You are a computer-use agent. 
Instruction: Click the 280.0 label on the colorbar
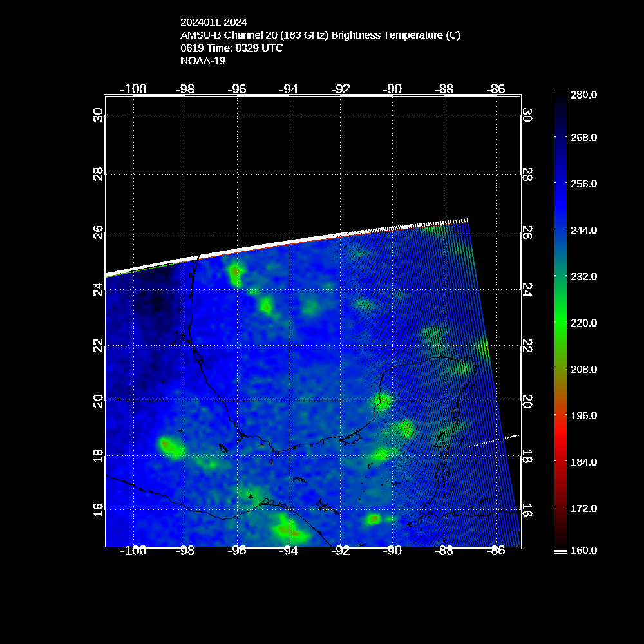pyautogui.click(x=584, y=95)
